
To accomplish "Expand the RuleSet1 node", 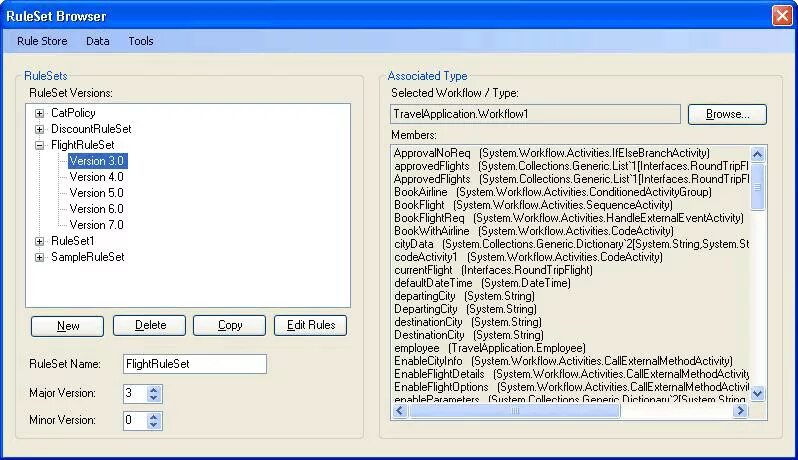I will click(x=39, y=241).
